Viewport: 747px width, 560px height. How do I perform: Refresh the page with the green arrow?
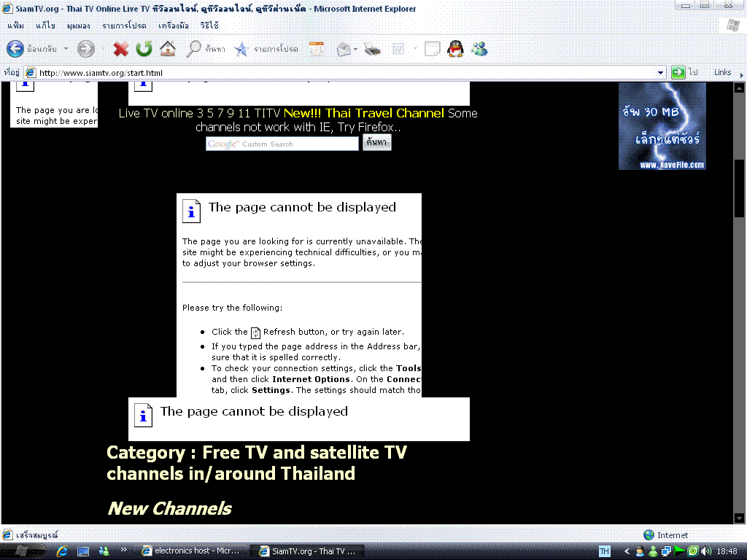coord(144,49)
